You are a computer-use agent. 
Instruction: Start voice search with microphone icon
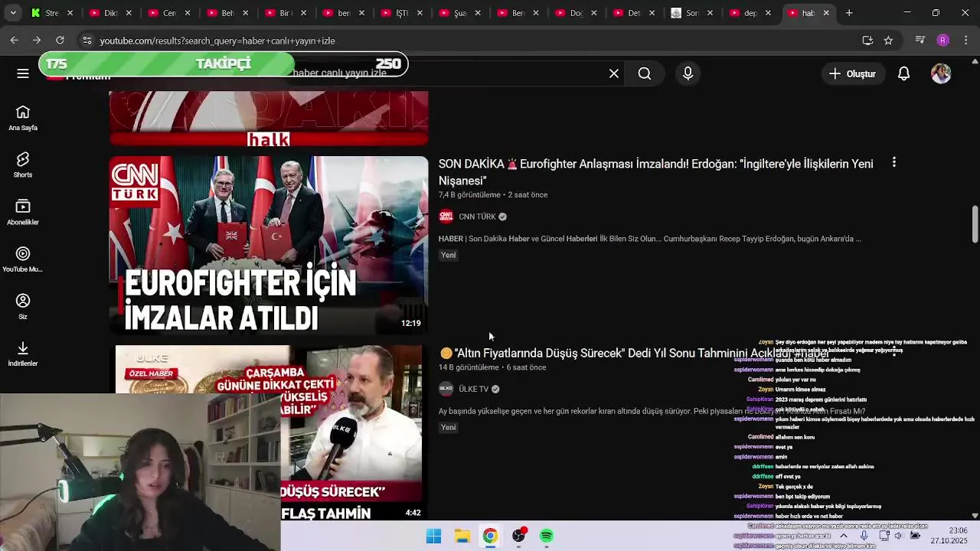coord(688,73)
